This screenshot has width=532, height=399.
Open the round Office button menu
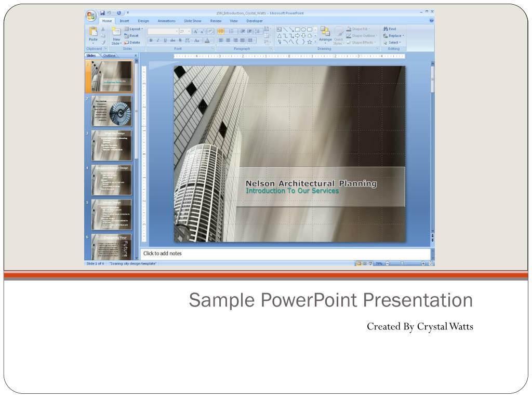(x=90, y=16)
